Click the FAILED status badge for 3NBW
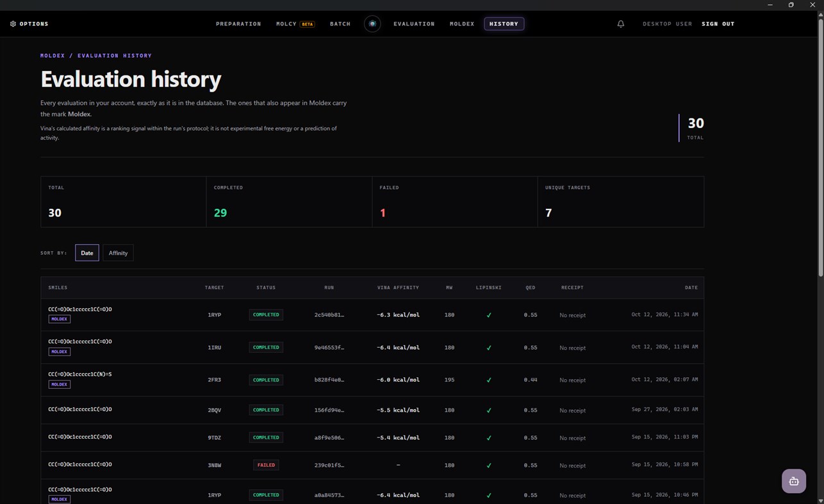 tap(266, 465)
